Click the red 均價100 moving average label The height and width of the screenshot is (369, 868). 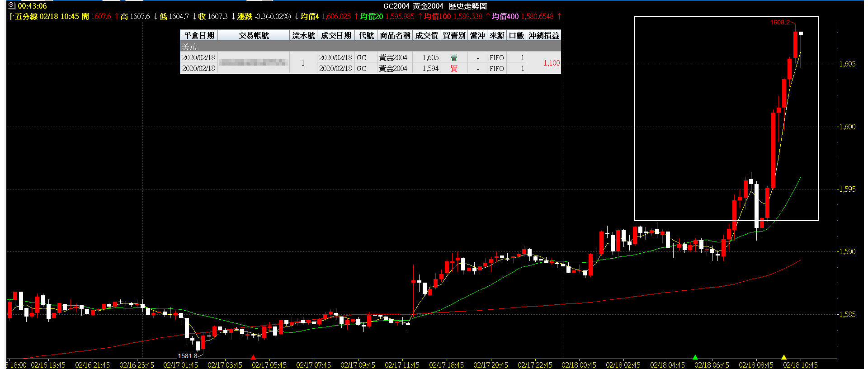[437, 16]
